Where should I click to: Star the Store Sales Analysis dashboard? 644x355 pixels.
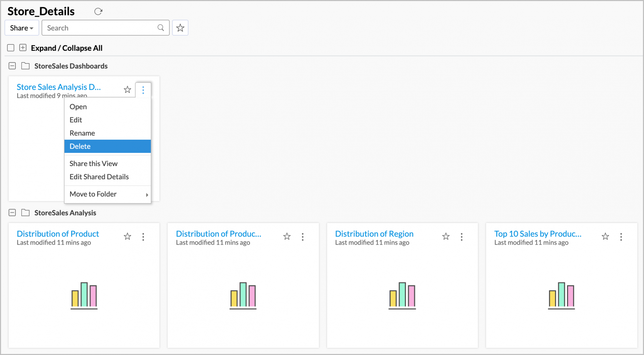pyautogui.click(x=128, y=89)
